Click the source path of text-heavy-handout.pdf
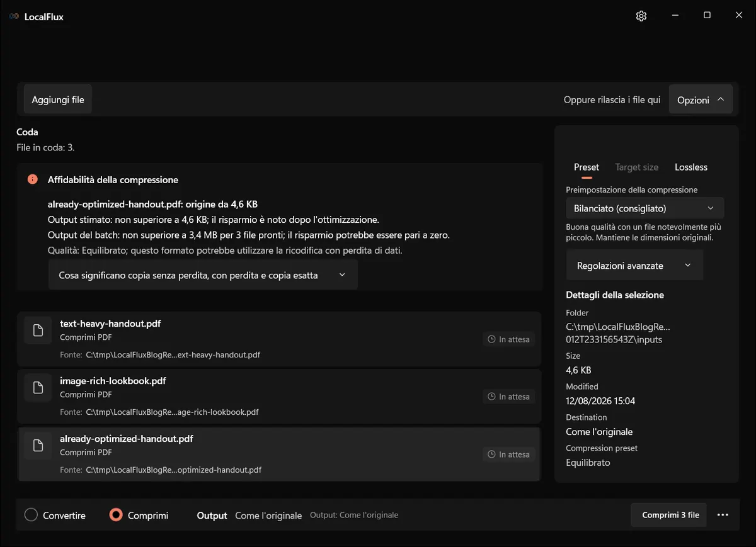The image size is (756, 547). [173, 355]
